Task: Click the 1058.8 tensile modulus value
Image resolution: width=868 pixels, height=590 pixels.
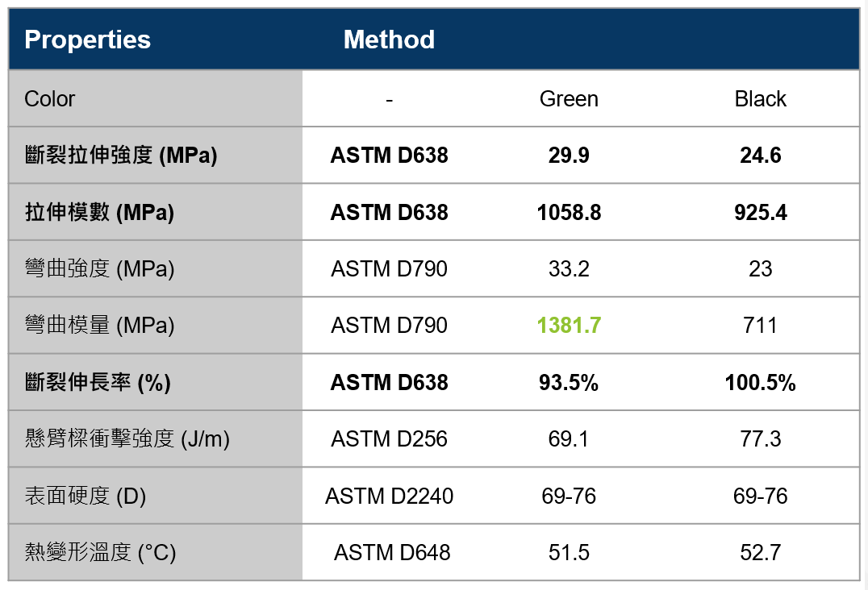Action: (569, 213)
